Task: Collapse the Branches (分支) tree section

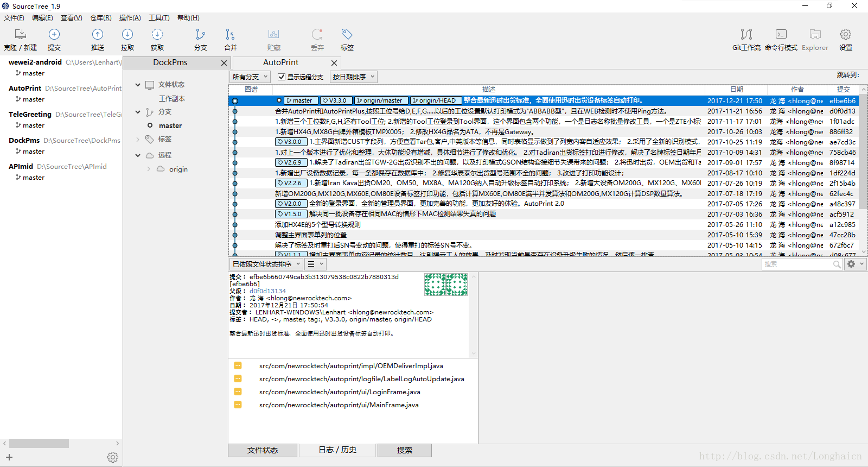Action: [138, 112]
